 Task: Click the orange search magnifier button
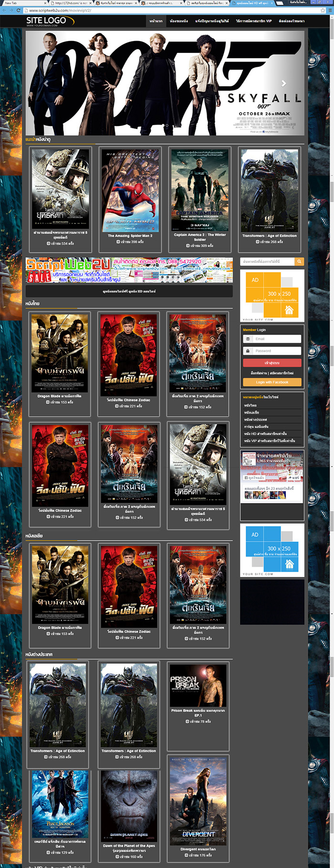click(x=299, y=261)
